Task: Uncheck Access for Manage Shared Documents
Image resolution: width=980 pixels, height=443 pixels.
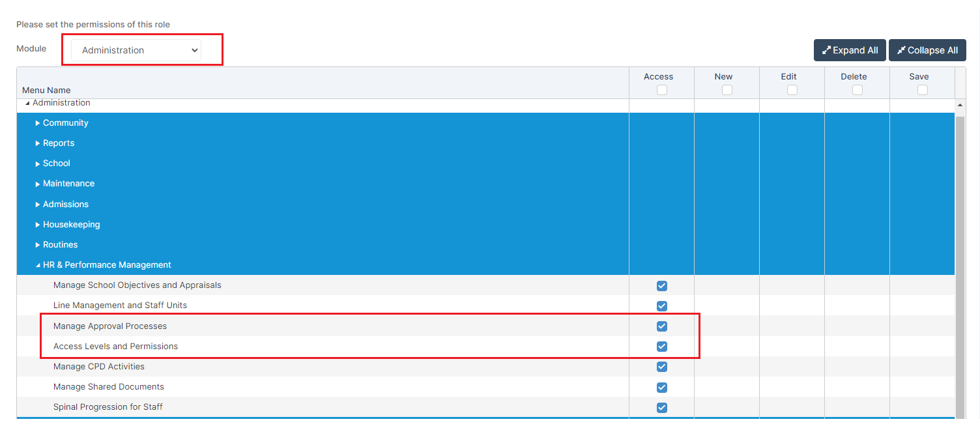Action: [x=662, y=388]
